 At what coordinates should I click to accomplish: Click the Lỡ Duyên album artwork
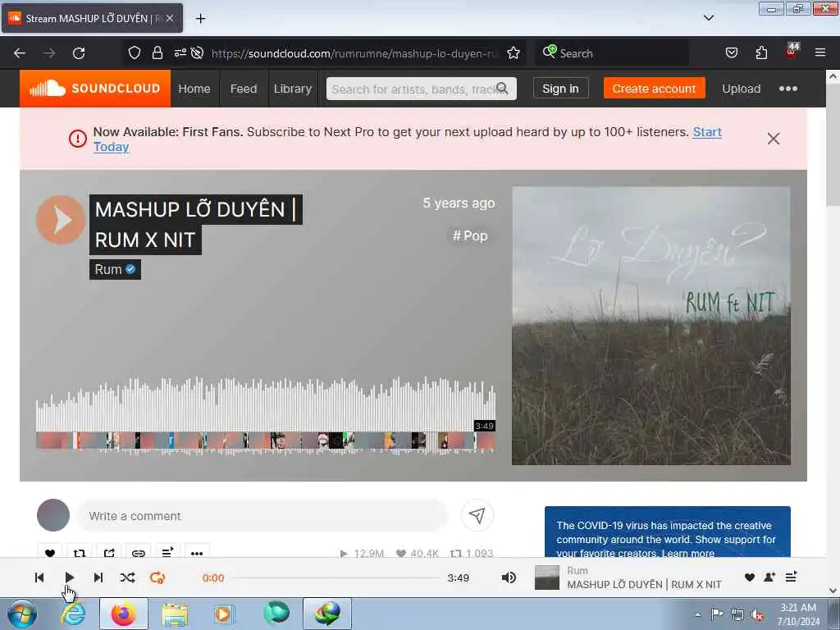point(651,326)
